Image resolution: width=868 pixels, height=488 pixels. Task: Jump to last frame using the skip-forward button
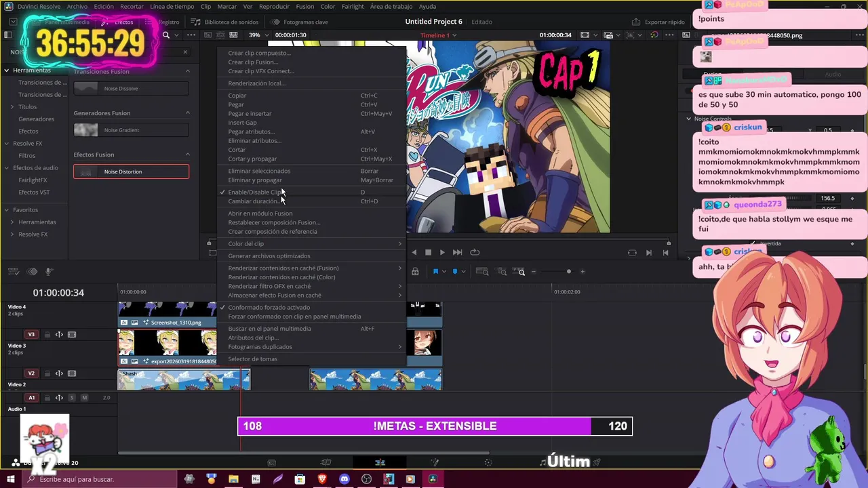(457, 252)
